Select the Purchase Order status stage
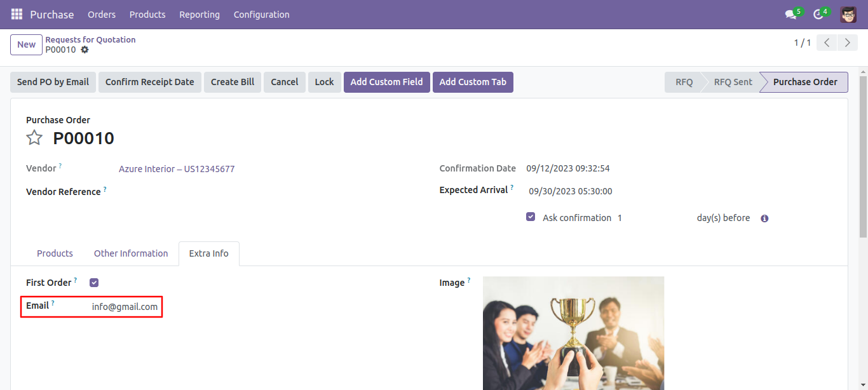The height and width of the screenshot is (390, 868). pos(805,82)
